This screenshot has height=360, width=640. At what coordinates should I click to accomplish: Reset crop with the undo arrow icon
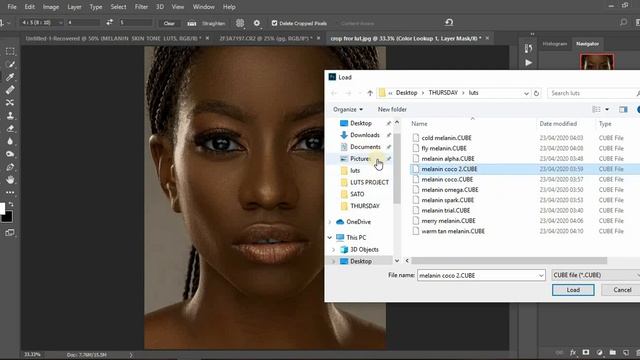point(449,22)
